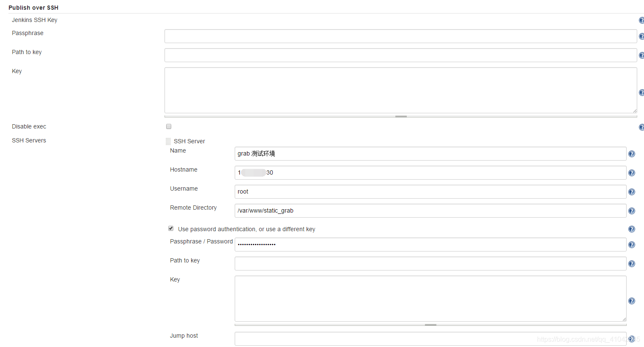Click the Use password authentication label text
The height and width of the screenshot is (347, 644).
tap(247, 229)
